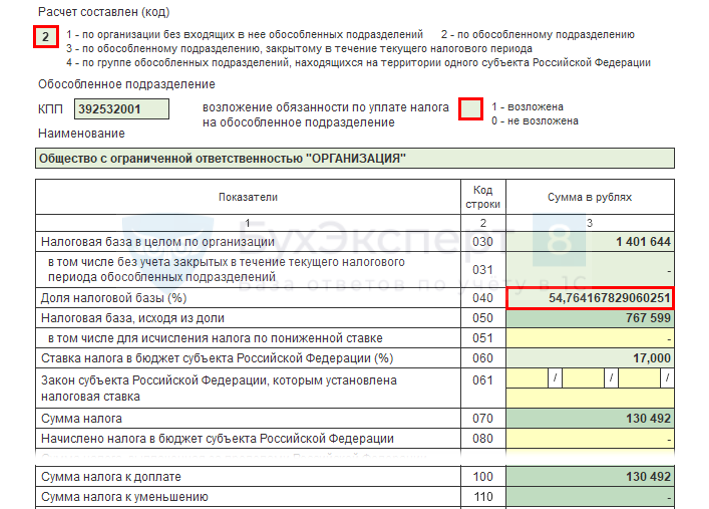
Task: Select the yellow line 051 value cell
Action: point(590,338)
